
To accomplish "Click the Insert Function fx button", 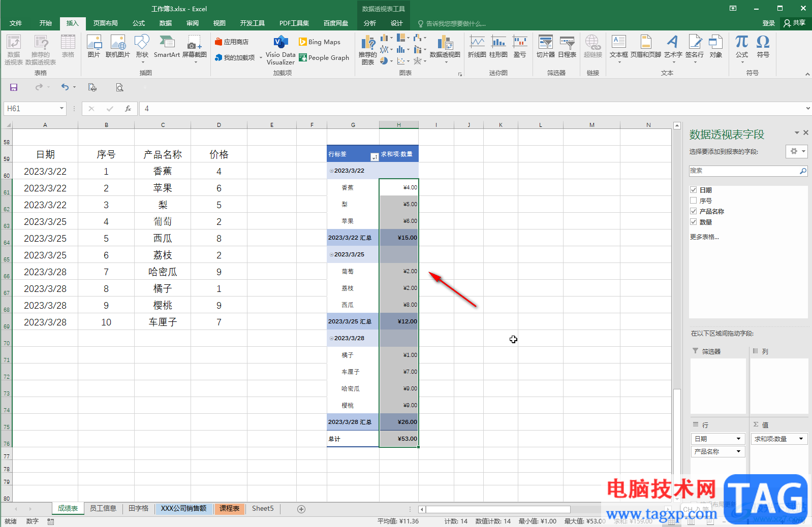I will (x=128, y=108).
